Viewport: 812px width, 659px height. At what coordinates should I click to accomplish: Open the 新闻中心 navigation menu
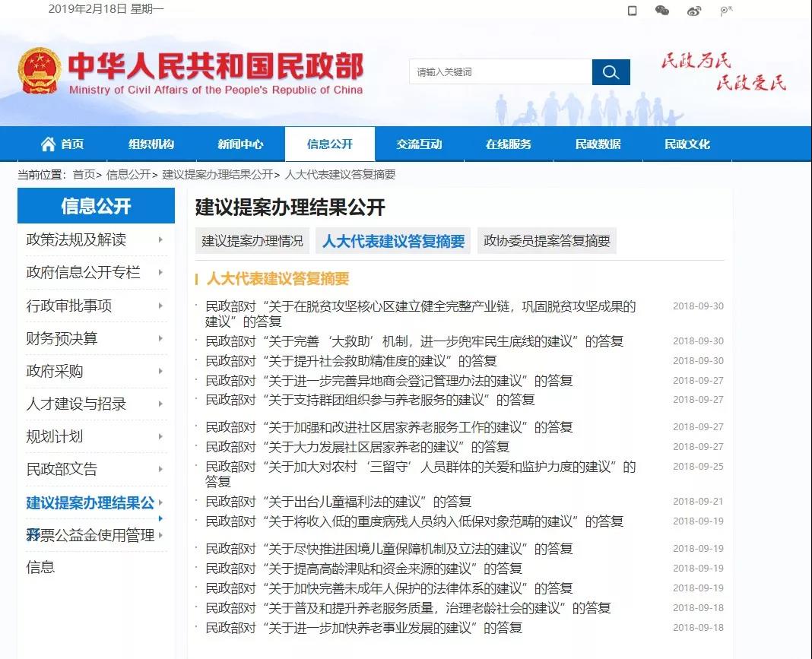pyautogui.click(x=240, y=144)
